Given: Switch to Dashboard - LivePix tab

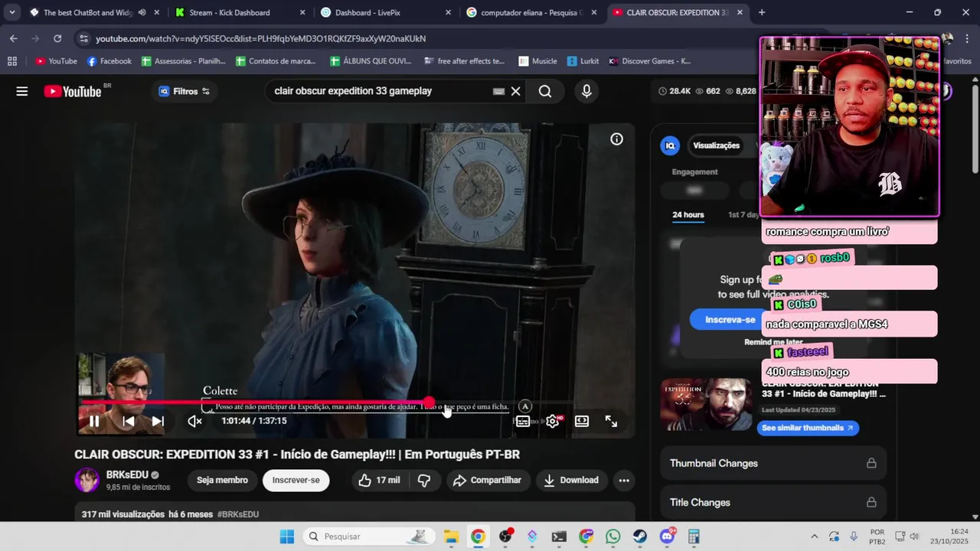Looking at the screenshot, I should click(x=384, y=12).
